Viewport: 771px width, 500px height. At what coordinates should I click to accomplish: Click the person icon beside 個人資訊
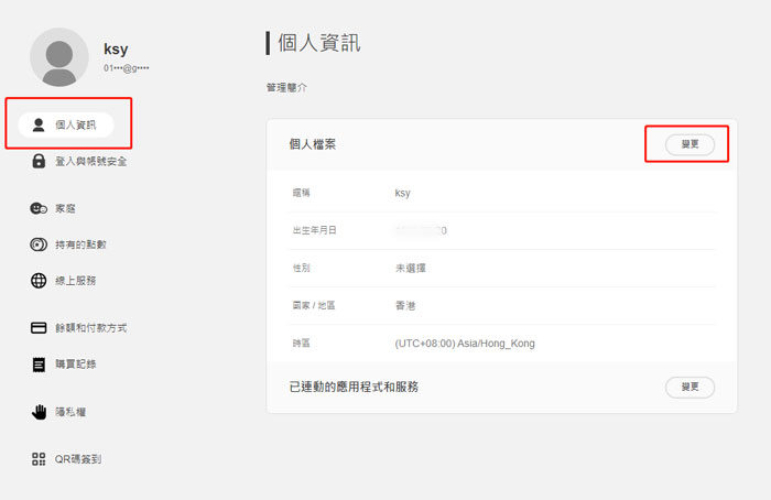[38, 125]
